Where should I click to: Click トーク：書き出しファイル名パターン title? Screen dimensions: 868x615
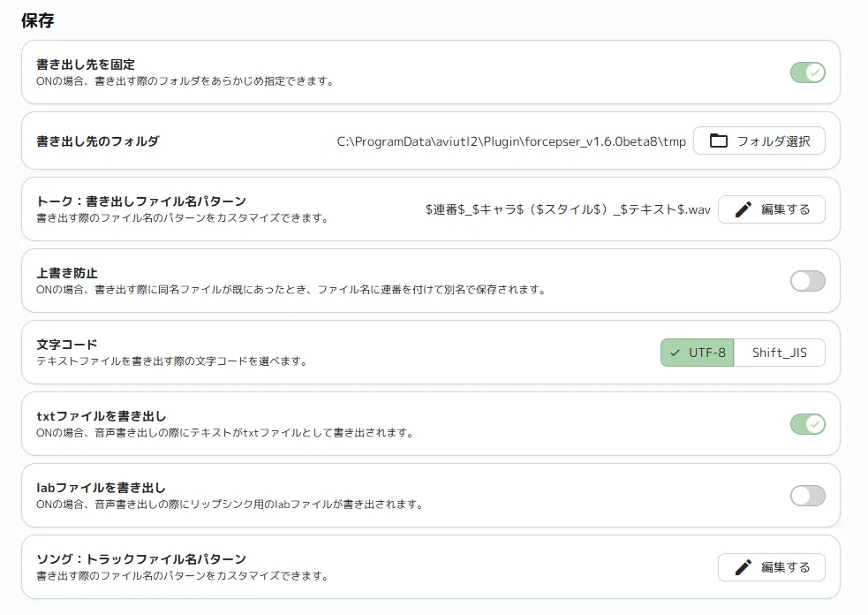coord(141,201)
